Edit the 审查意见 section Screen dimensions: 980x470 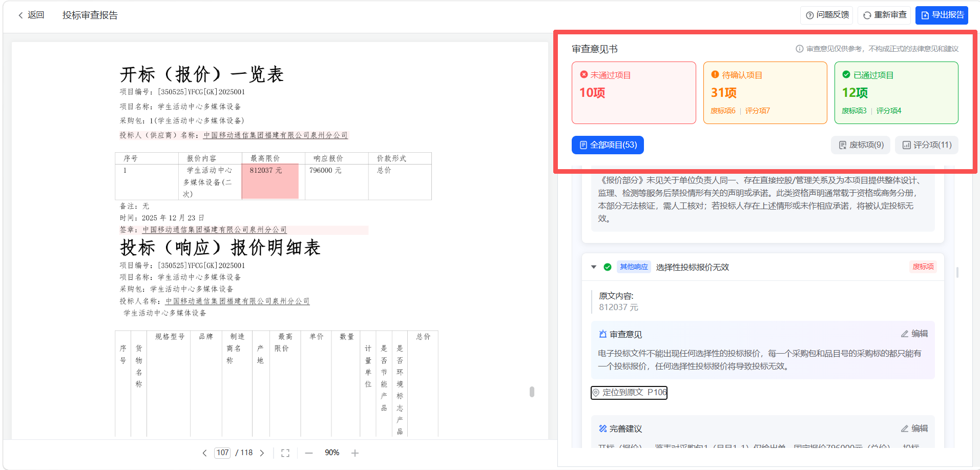(x=914, y=334)
